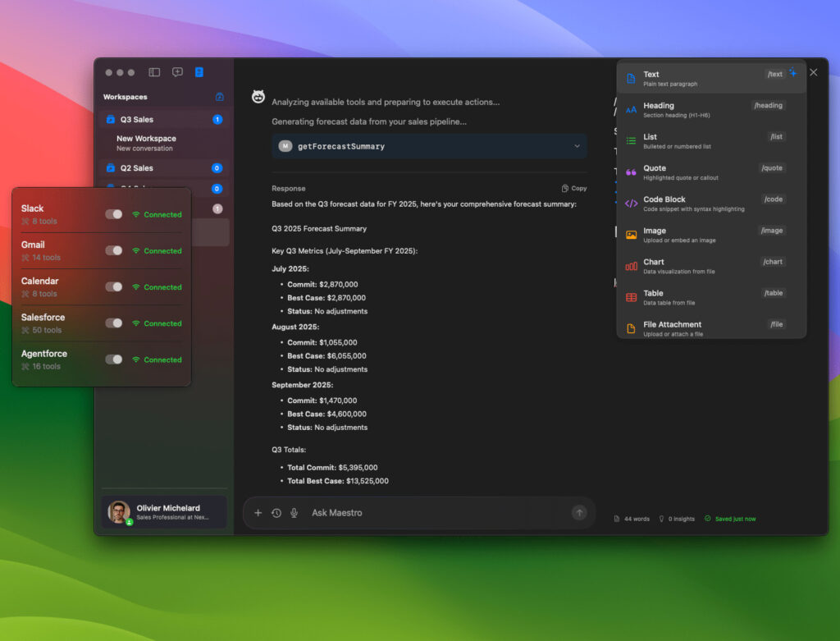Click the new chat bubble icon
Viewport: 840px width, 641px height.
[x=177, y=72]
